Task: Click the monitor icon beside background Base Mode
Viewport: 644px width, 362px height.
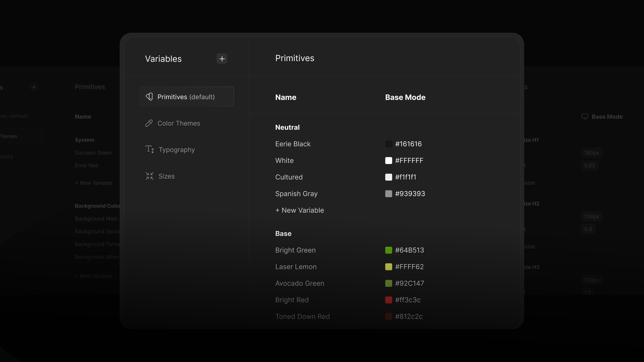Action: (x=585, y=116)
